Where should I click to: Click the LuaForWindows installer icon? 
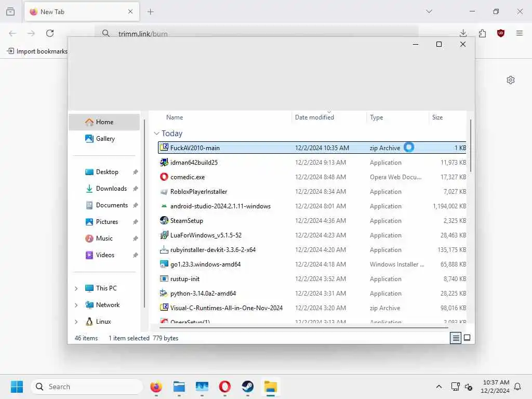point(164,235)
